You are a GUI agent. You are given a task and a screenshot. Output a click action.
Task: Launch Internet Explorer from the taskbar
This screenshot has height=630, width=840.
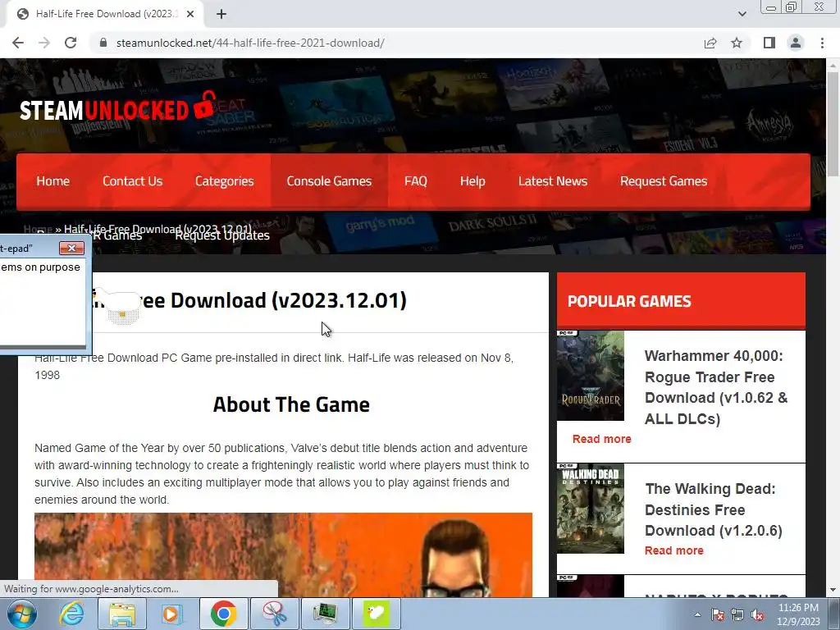click(x=71, y=614)
